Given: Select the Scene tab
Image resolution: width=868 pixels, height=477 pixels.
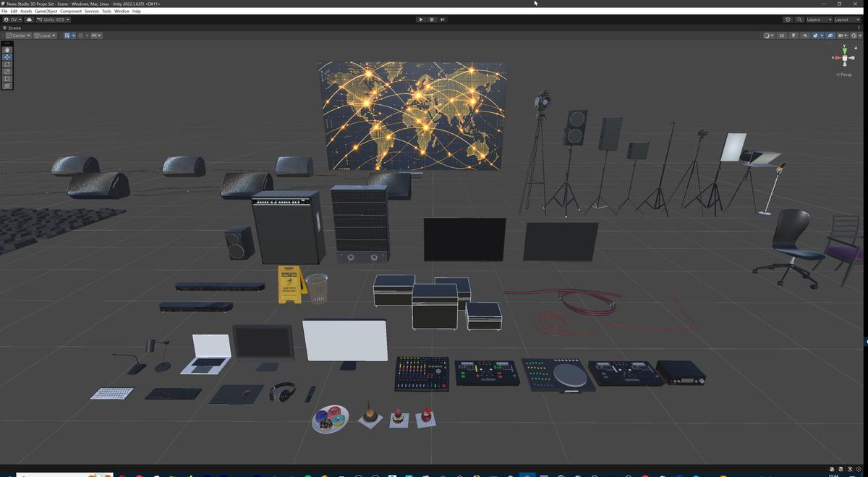Looking at the screenshot, I should (x=12, y=28).
